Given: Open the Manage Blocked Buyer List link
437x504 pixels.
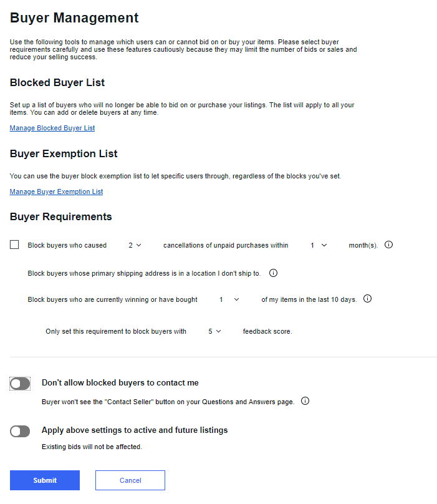Looking at the screenshot, I should click(52, 128).
